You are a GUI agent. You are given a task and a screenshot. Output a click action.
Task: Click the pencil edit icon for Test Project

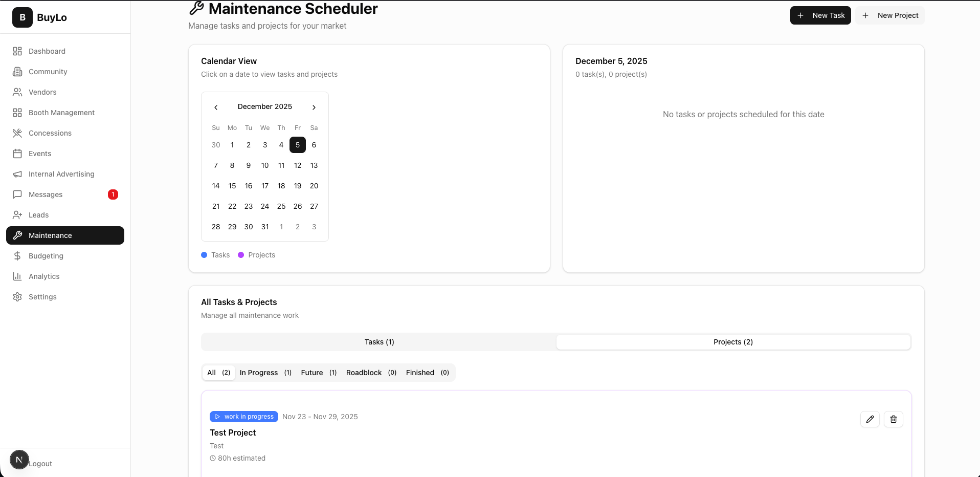pyautogui.click(x=870, y=419)
